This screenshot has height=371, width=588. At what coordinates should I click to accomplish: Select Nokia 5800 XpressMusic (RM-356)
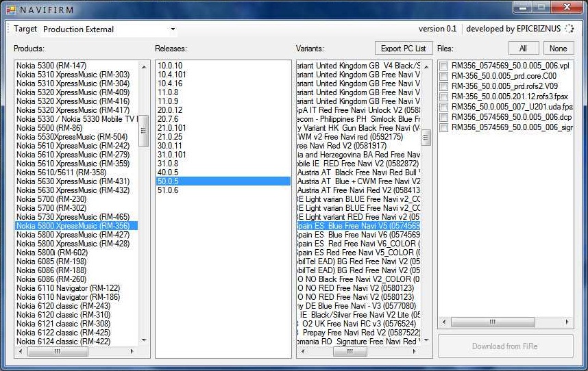[x=77, y=226]
